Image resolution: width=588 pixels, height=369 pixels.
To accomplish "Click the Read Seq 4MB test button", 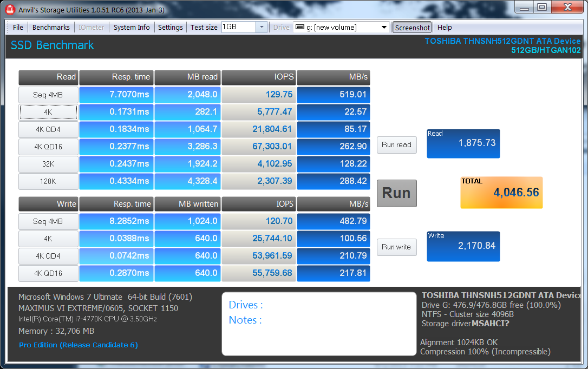I will [48, 95].
